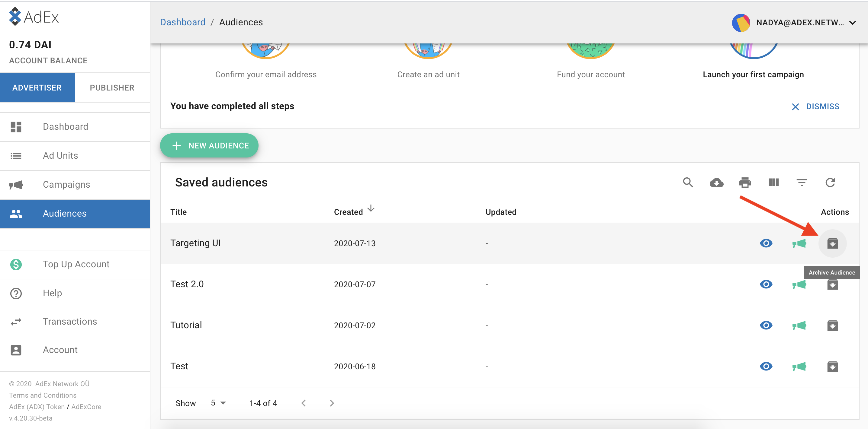Image resolution: width=868 pixels, height=429 pixels.
Task: Download the saved audiences table as CSV
Action: point(716,182)
